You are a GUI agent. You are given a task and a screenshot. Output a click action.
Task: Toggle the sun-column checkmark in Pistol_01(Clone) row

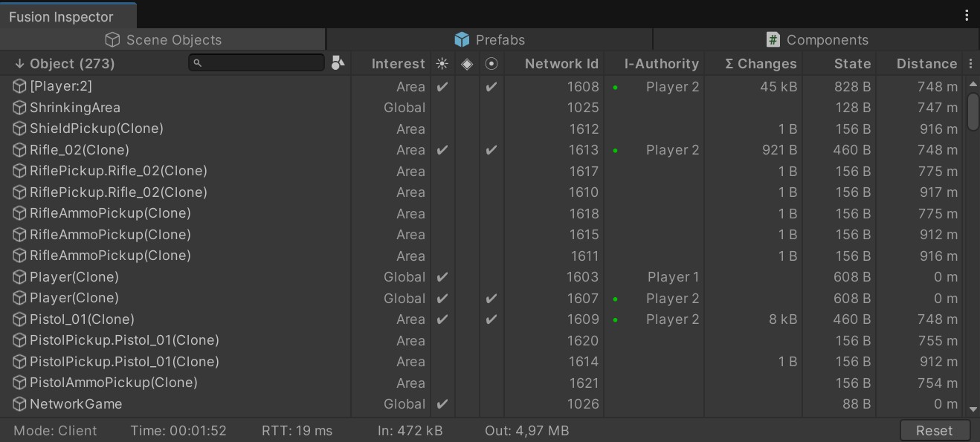[x=442, y=319]
